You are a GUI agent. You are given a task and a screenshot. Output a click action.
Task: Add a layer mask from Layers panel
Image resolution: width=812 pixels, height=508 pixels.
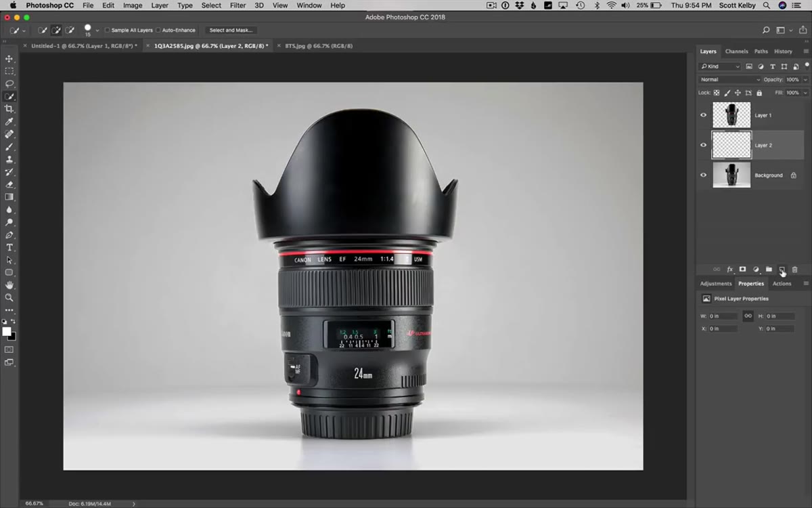tap(742, 270)
